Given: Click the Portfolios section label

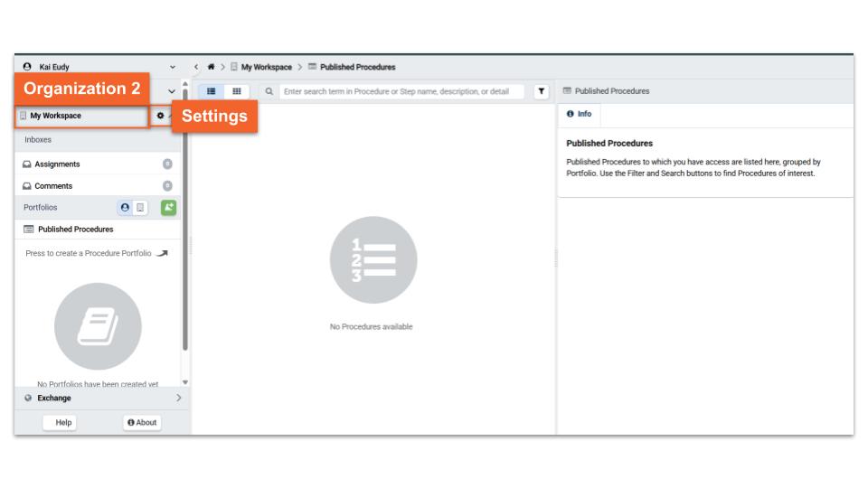Looking at the screenshot, I should pyautogui.click(x=40, y=208).
